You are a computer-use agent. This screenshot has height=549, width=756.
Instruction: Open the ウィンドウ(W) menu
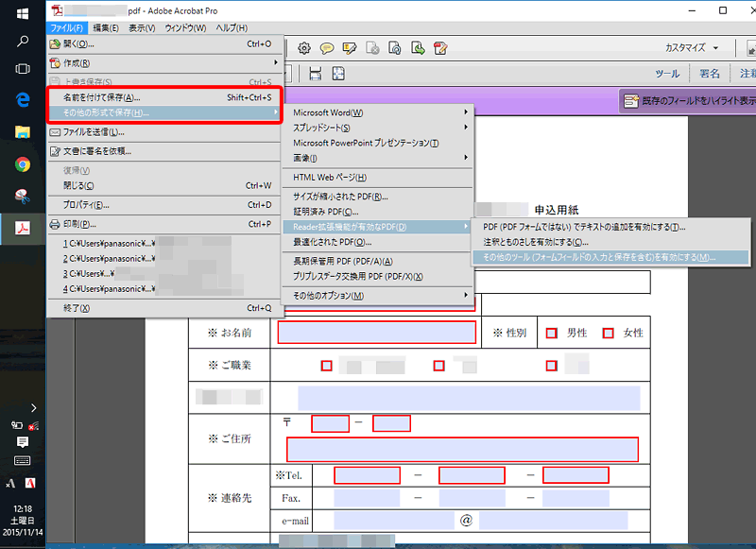[x=185, y=28]
